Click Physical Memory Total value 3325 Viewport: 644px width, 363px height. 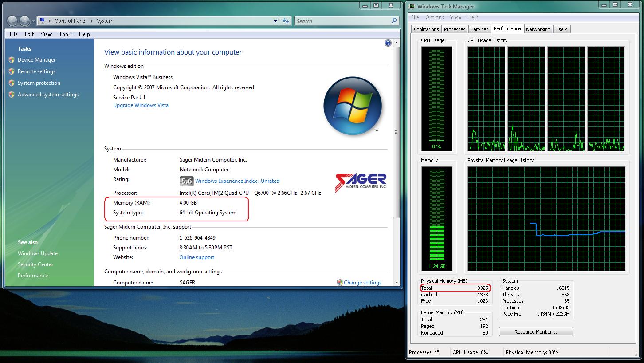coord(482,288)
